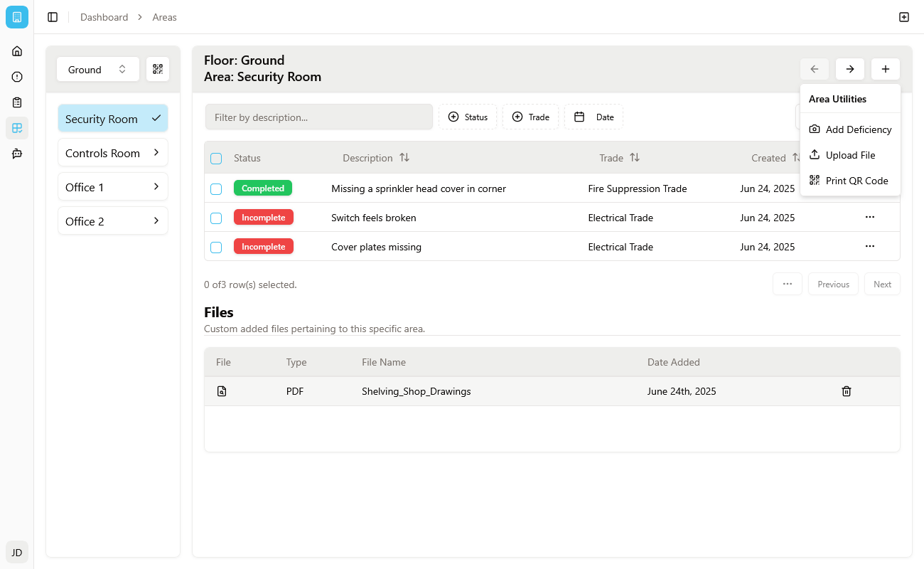Click Shelving_Shop_Drawings file name
Screen dimensions: 924x569
417,391
